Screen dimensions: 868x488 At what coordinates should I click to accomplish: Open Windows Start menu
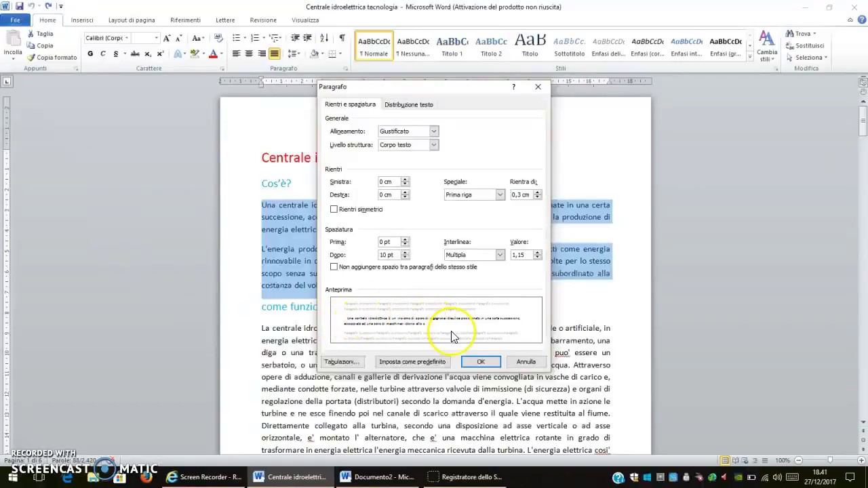coord(13,477)
